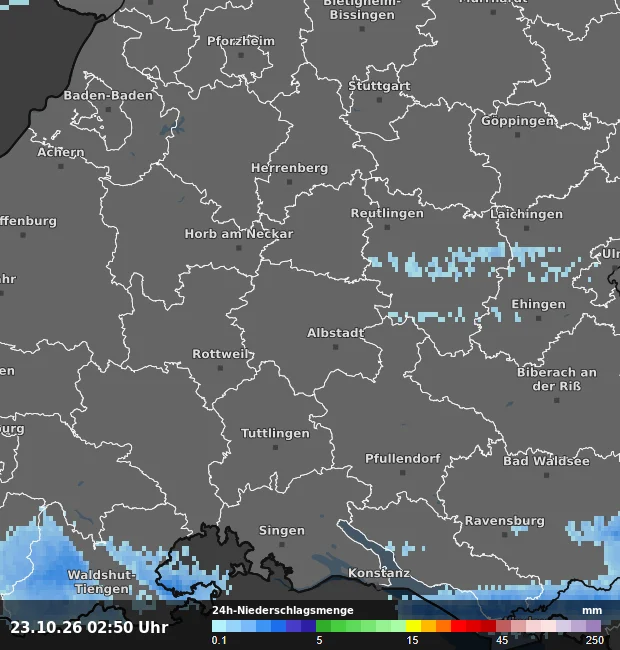This screenshot has height=650, width=620.
Task: Click the Pfullendorf city name
Action: pos(403,458)
